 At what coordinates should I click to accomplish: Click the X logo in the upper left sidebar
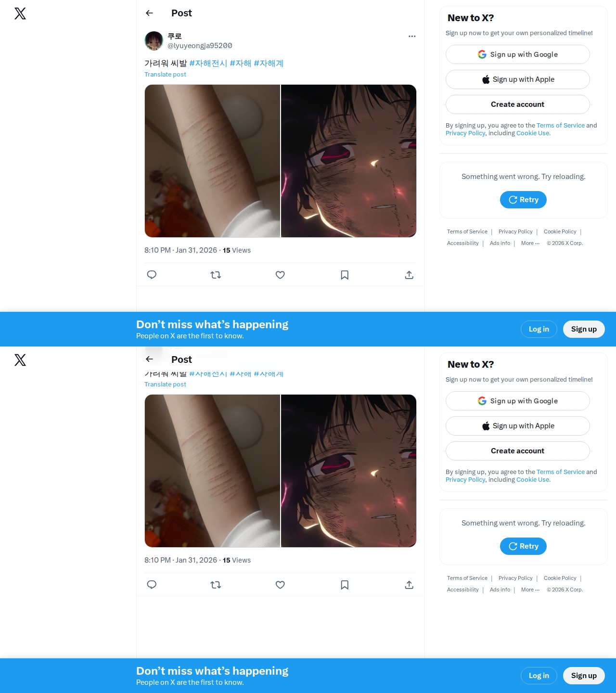(x=20, y=13)
